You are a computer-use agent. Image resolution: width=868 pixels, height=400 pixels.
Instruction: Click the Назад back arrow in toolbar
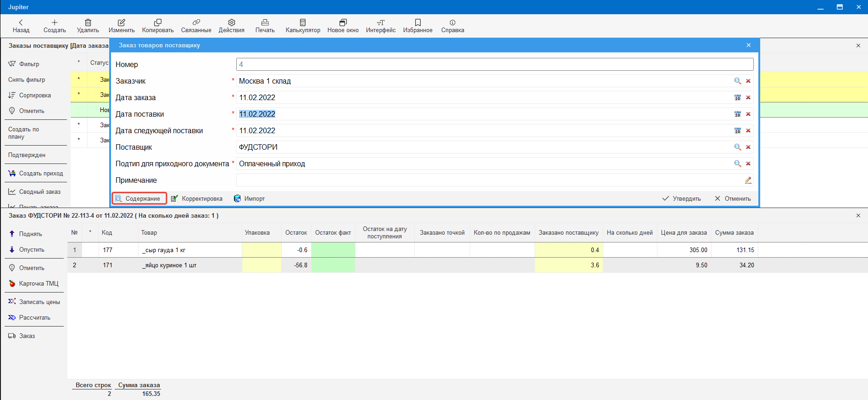click(21, 23)
